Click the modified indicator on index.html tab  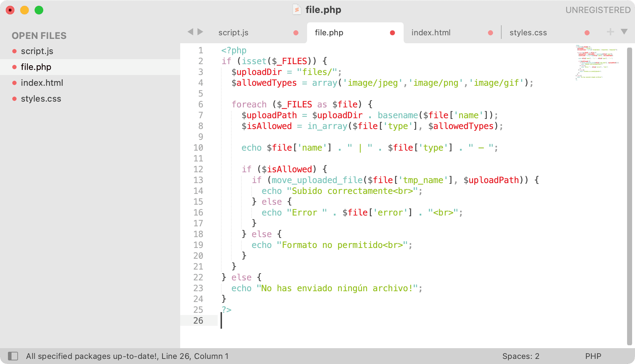(490, 32)
